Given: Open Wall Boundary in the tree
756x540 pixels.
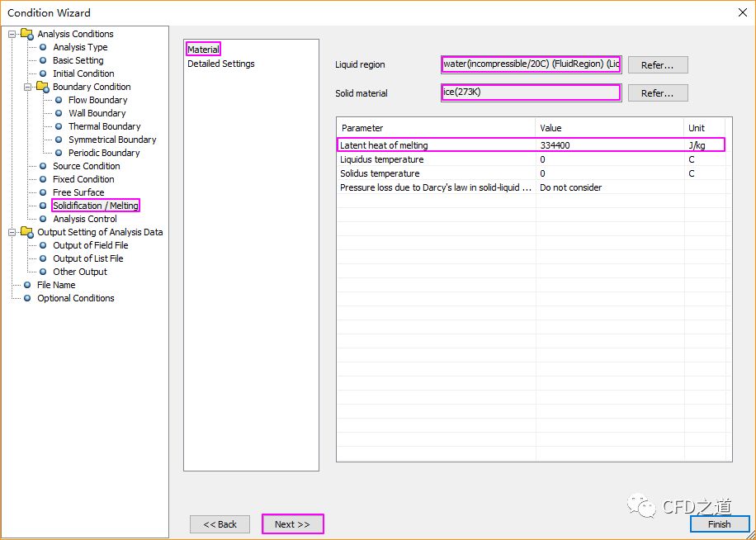Looking at the screenshot, I should click(x=97, y=113).
